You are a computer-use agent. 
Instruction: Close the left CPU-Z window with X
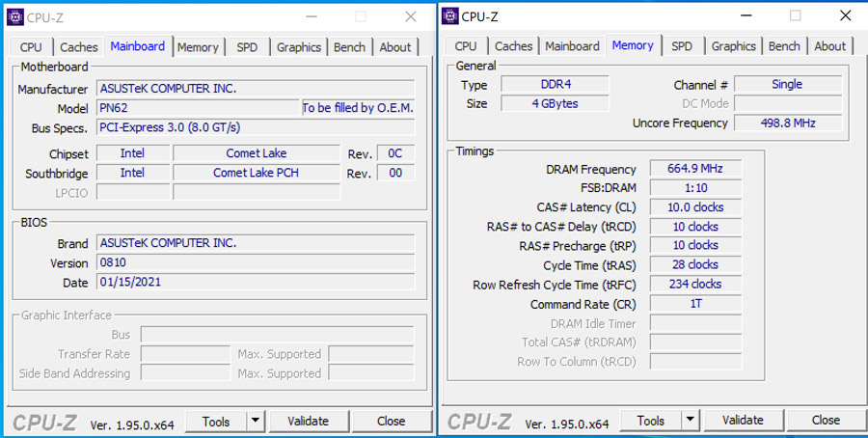[x=410, y=16]
